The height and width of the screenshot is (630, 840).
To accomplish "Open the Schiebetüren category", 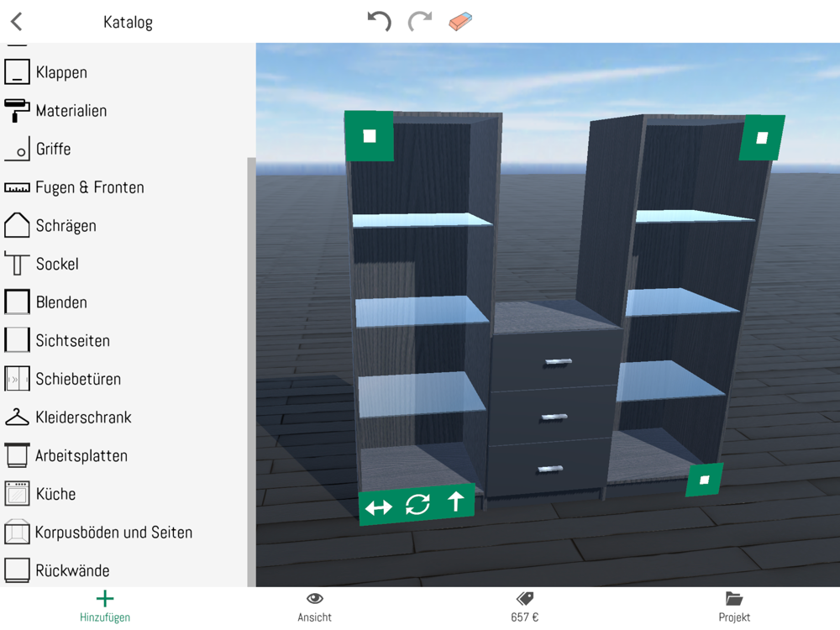I will click(78, 379).
